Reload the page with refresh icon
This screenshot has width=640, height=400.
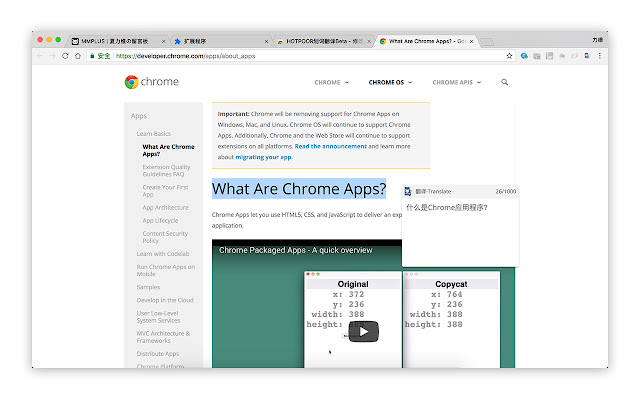(65, 56)
